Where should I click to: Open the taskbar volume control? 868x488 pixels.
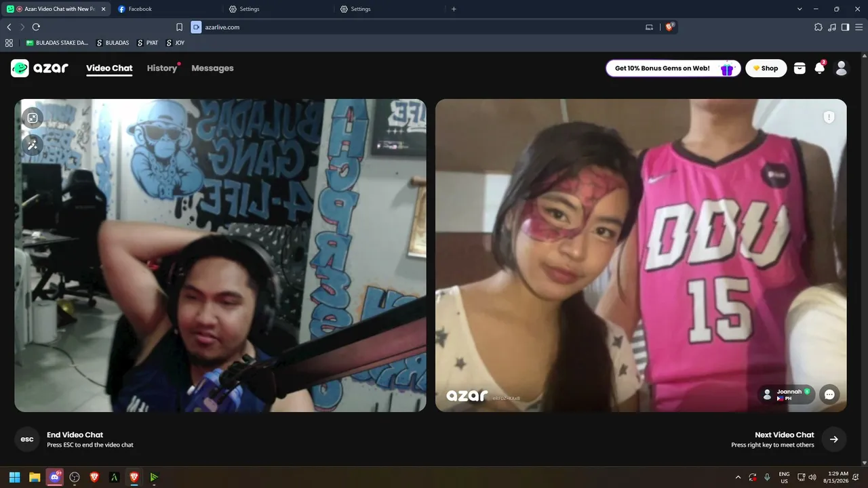[812, 477]
